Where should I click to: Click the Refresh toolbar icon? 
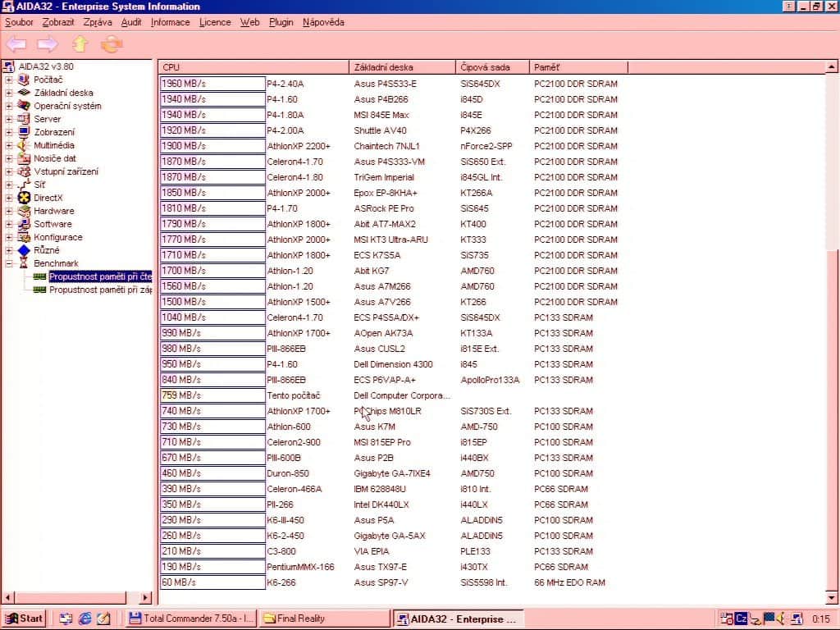click(112, 44)
